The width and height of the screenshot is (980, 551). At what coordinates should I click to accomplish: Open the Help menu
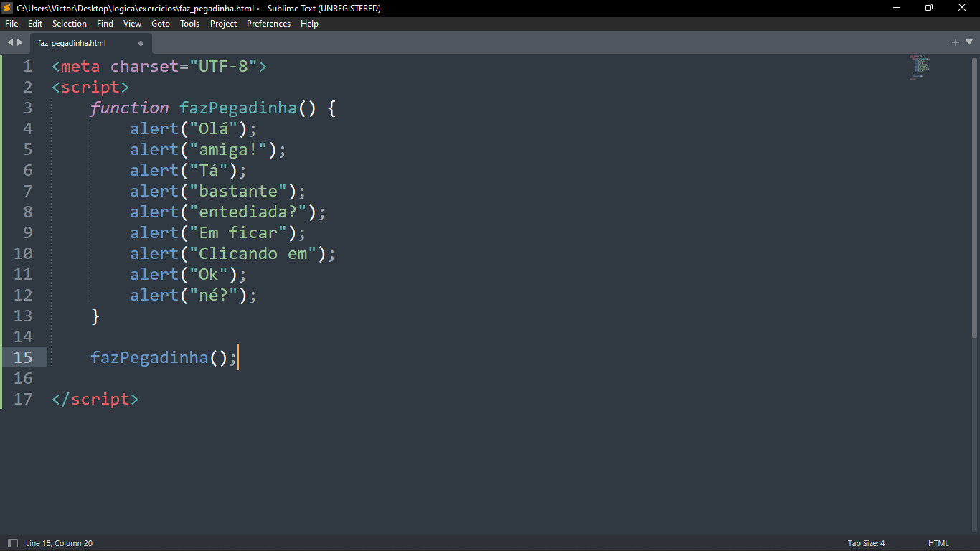[x=310, y=24]
